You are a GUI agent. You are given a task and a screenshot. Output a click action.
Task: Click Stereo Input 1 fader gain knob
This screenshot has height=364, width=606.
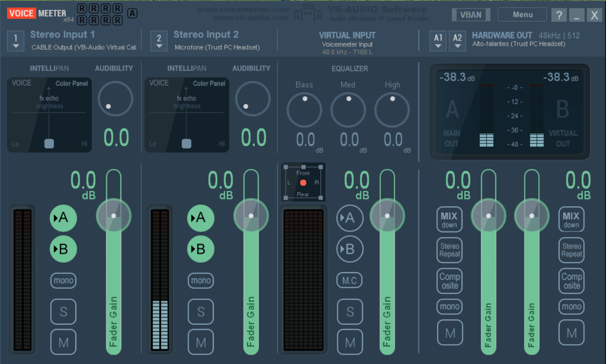point(114,216)
